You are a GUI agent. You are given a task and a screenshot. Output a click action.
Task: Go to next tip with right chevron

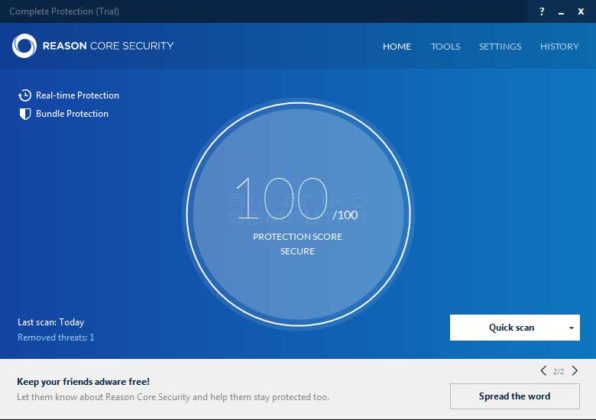coord(575,371)
